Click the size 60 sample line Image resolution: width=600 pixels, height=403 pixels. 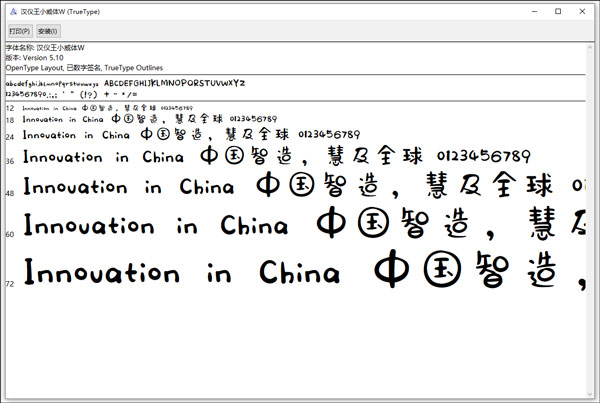[x=304, y=225]
